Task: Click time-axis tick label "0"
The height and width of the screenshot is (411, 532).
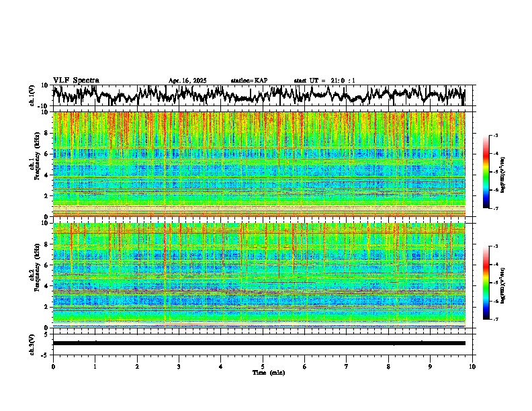Action: pos(53,367)
